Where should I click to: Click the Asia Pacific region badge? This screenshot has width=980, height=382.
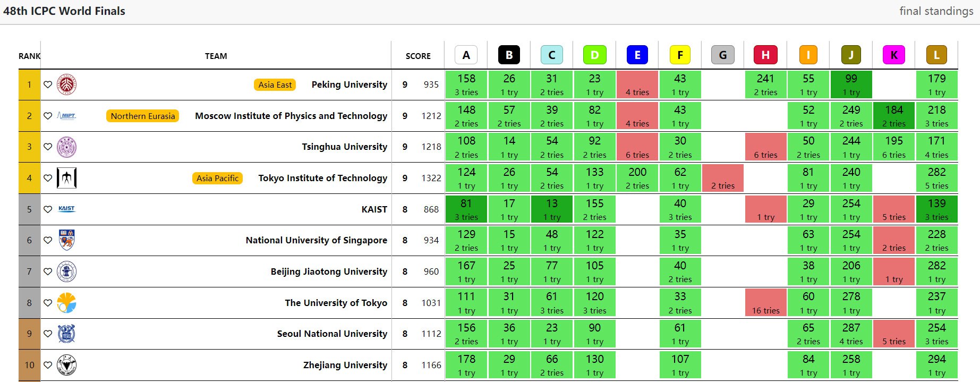(x=217, y=178)
